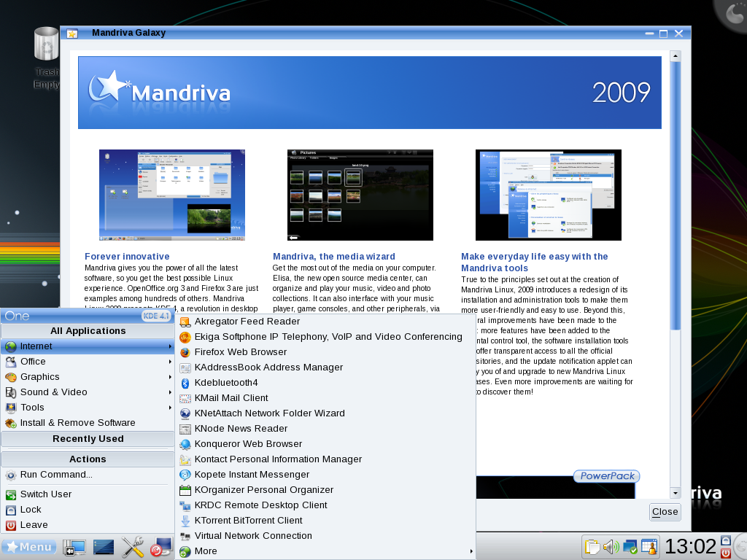The width and height of the screenshot is (747, 560).
Task: Launch Akregator Feed Reader from the Internet submenu
Action: tap(326, 322)
